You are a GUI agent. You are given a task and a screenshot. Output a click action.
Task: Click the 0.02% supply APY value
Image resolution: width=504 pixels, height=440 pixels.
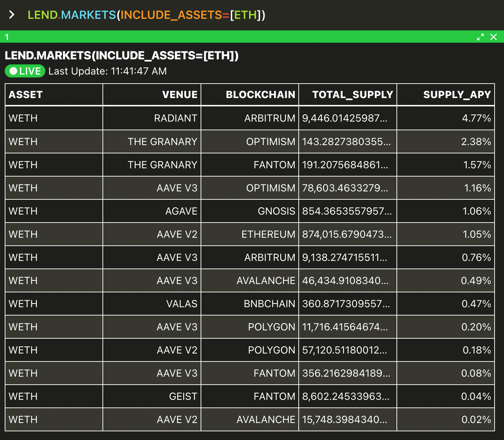[x=476, y=419]
